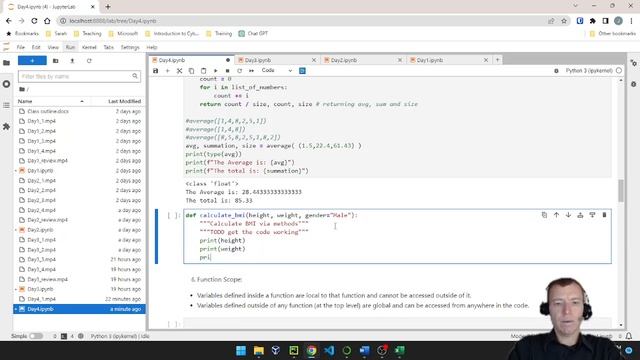
Task: Select Day2_review.mp4 in the file list
Action: click(79, 220)
